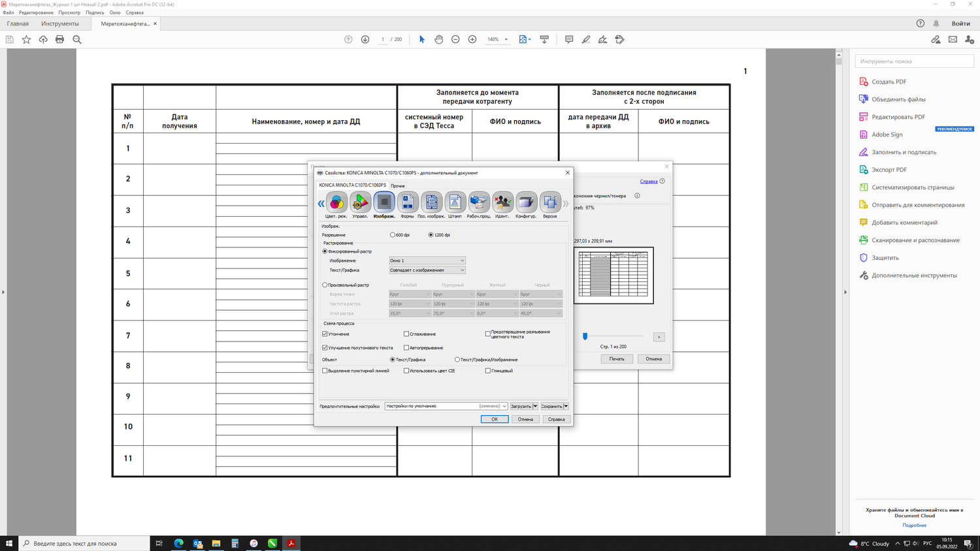Expand the Изображение dropdown showing Окно 1
This screenshot has height=551, width=980.
427,260
